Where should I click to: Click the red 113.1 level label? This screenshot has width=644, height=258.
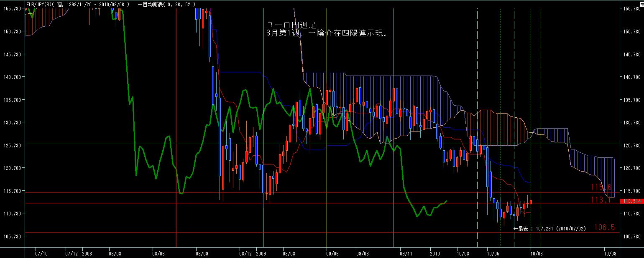click(x=601, y=200)
